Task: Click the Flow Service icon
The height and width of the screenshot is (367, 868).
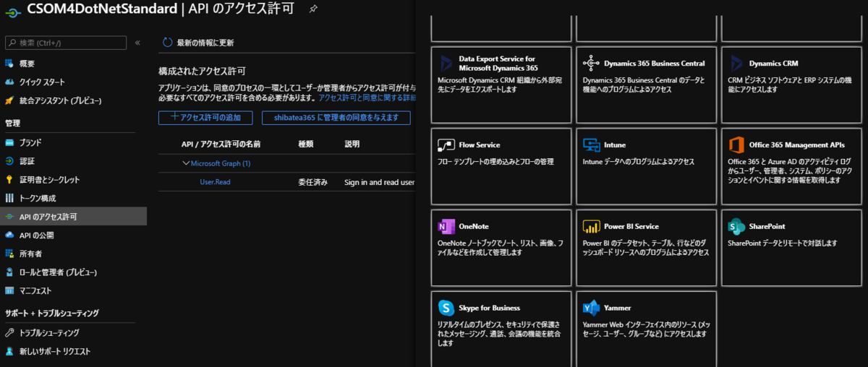Action: coord(446,144)
